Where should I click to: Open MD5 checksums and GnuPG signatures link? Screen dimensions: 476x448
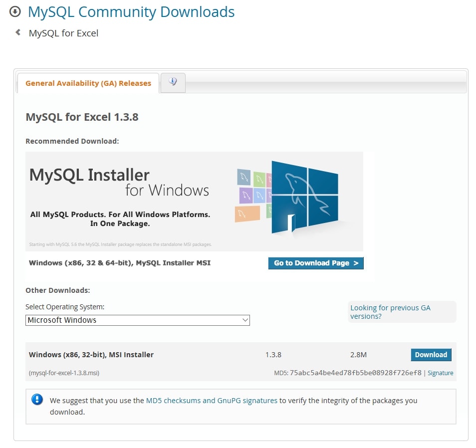212,401
